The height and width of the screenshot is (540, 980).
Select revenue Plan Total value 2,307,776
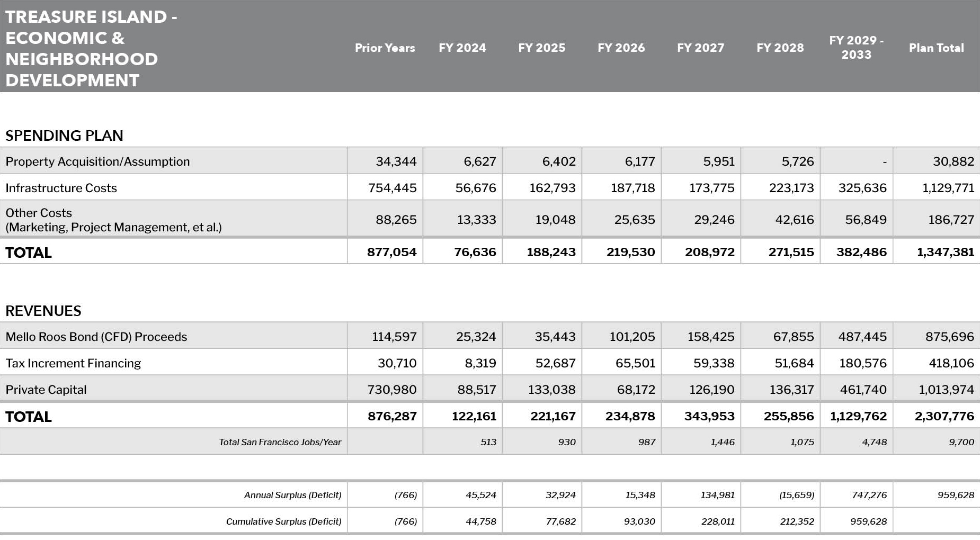944,416
